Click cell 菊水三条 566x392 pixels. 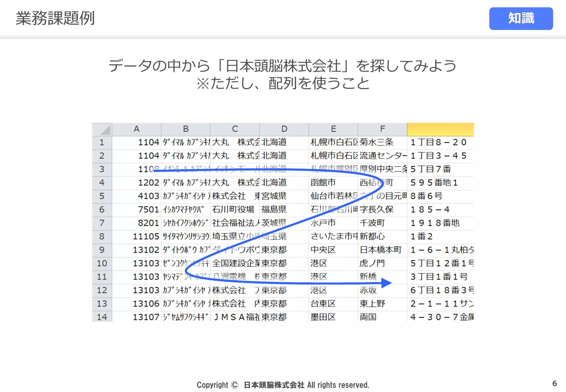[x=382, y=143]
